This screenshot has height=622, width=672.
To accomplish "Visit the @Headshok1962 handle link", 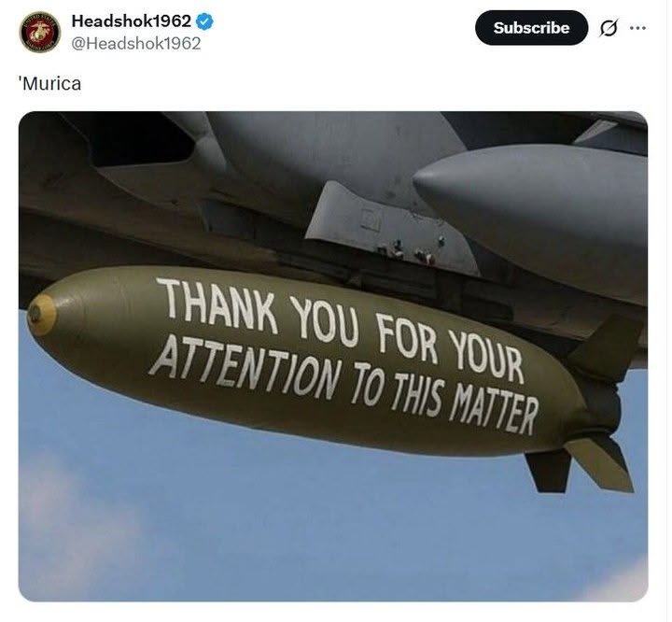I will (136, 44).
